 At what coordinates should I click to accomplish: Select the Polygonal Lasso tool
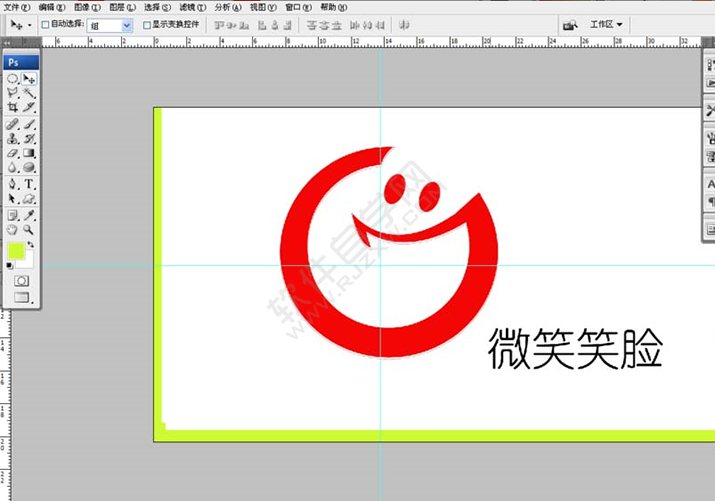pos(13,93)
